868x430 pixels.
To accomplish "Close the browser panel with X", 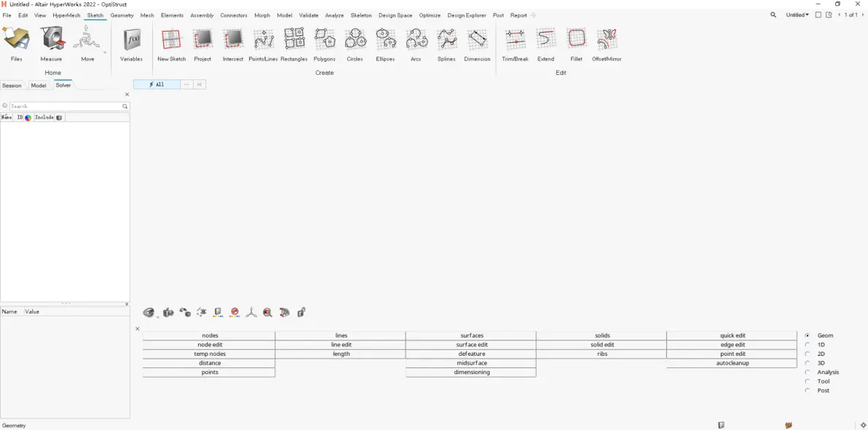I will pos(127,95).
